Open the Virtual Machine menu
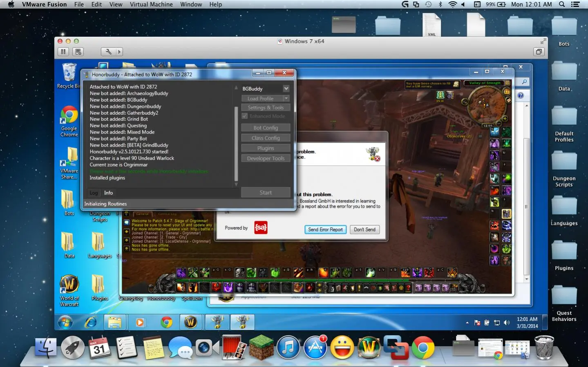Screen dimensions: 588x367 (151, 4)
